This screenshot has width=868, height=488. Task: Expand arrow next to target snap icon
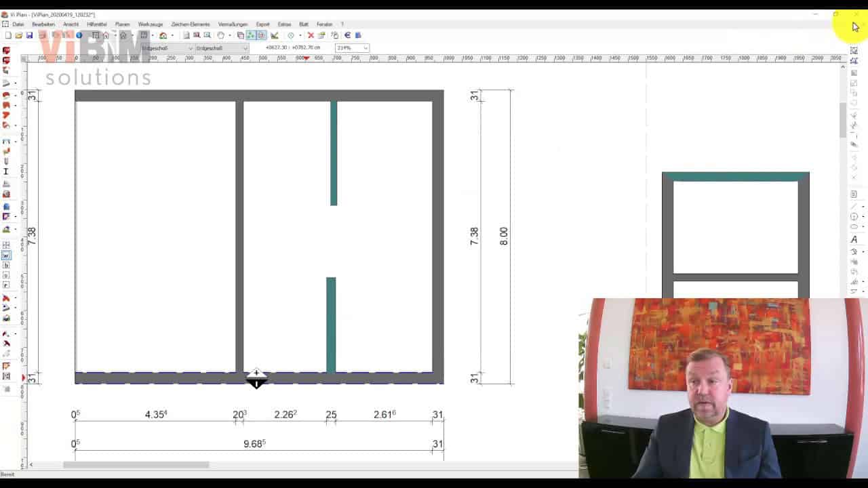pos(300,35)
